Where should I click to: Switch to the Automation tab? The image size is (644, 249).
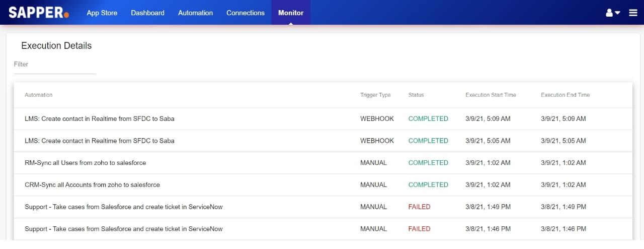pyautogui.click(x=195, y=13)
